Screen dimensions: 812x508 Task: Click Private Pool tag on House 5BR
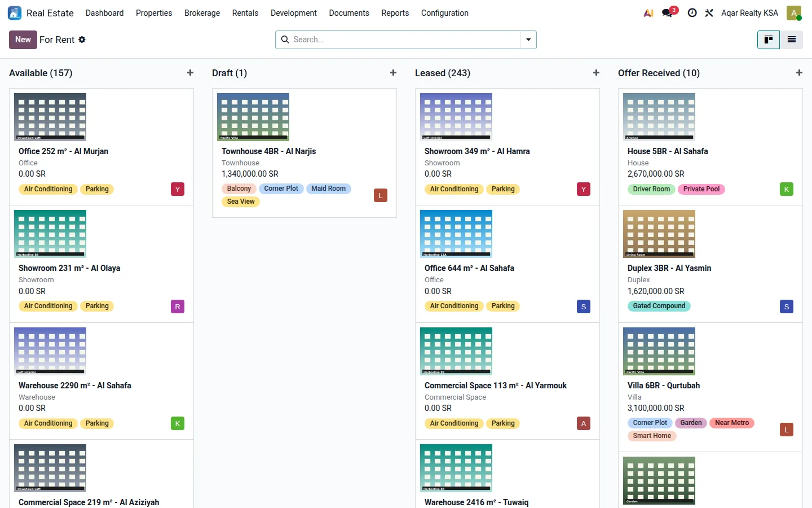pos(701,189)
